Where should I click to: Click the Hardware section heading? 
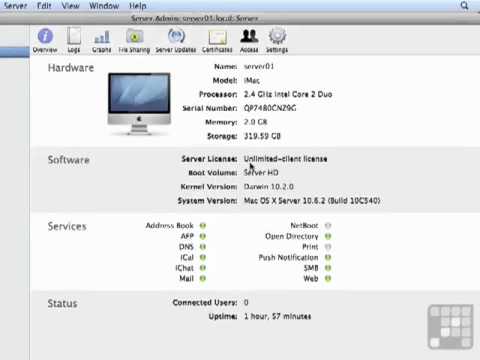pyautogui.click(x=71, y=68)
